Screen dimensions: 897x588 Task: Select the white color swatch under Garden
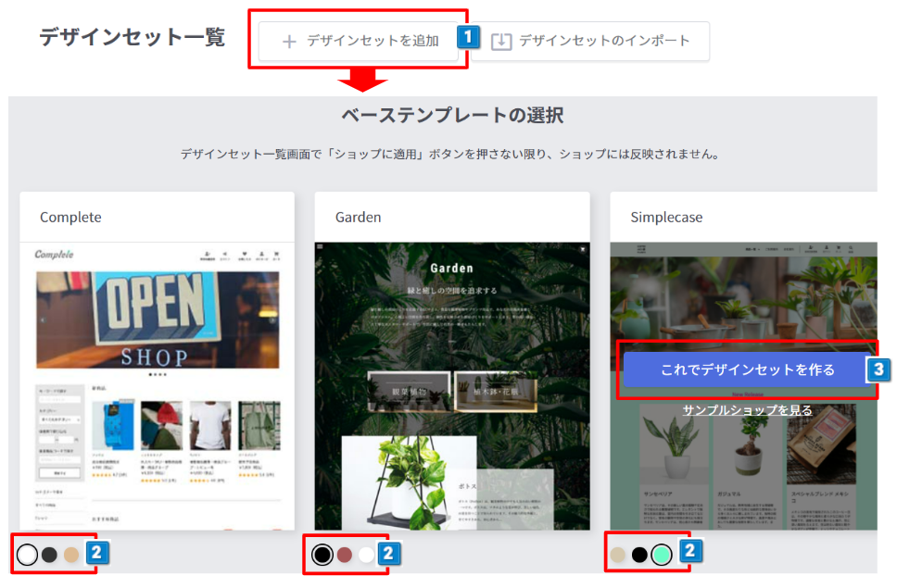point(368,553)
